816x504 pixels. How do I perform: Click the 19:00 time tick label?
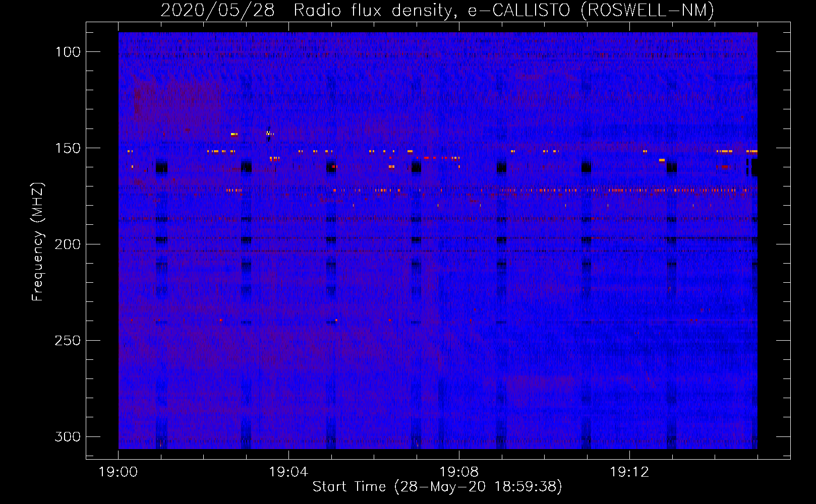pos(119,472)
